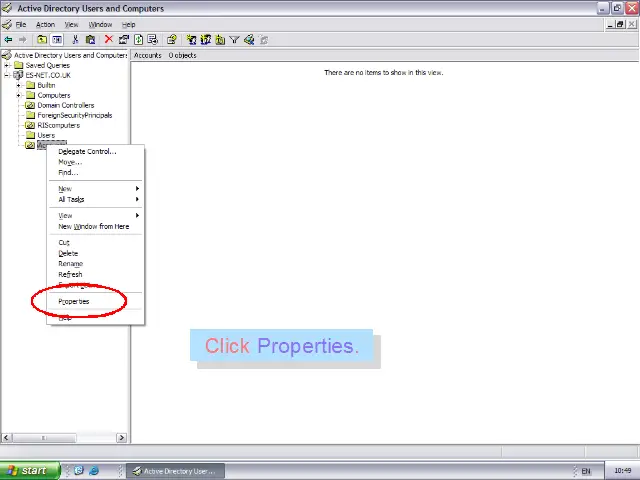The height and width of the screenshot is (480, 640).
Task: Choose Delete from the context menu
Action: click(x=96, y=253)
